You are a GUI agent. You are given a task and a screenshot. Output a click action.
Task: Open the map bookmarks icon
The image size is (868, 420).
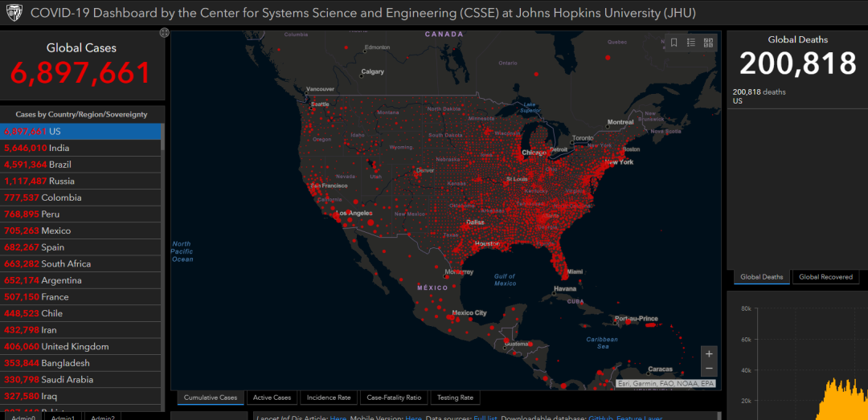pyautogui.click(x=674, y=43)
